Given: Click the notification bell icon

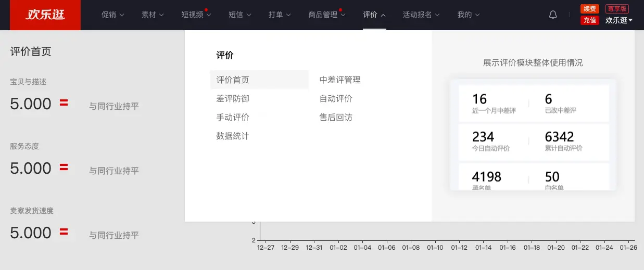Looking at the screenshot, I should (x=553, y=15).
